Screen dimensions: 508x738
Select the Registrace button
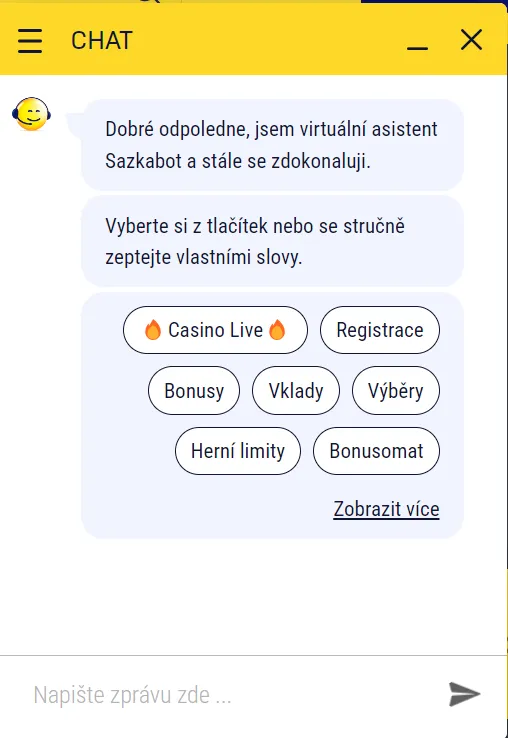380,330
